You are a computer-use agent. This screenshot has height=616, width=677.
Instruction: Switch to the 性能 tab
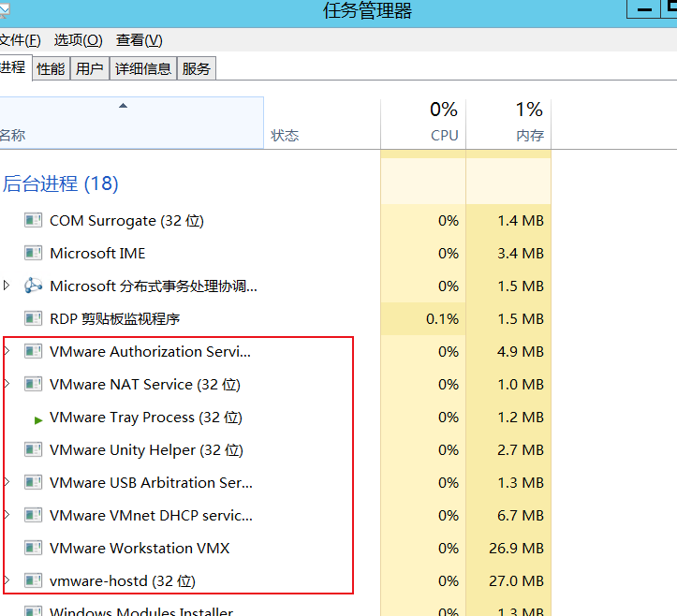tap(51, 68)
